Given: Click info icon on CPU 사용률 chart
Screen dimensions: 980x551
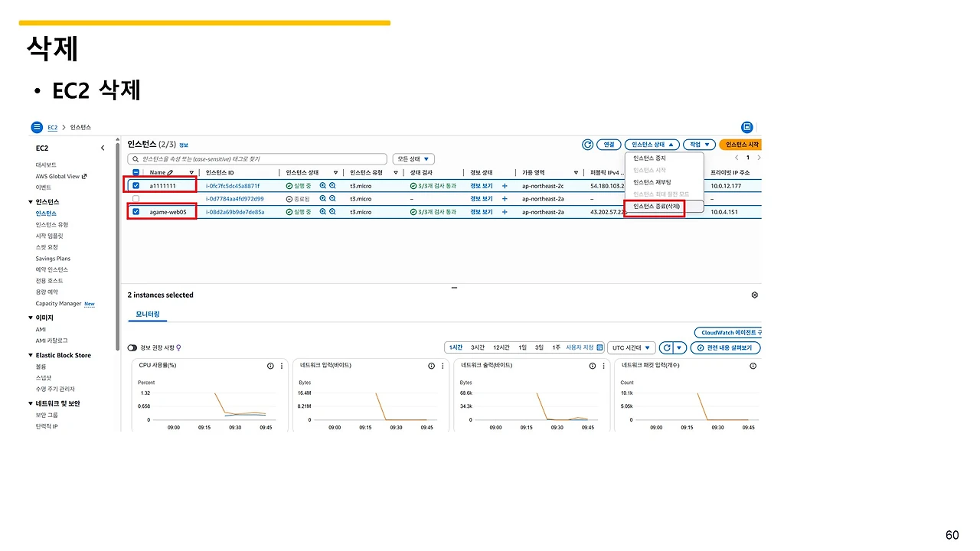Looking at the screenshot, I should [x=270, y=366].
